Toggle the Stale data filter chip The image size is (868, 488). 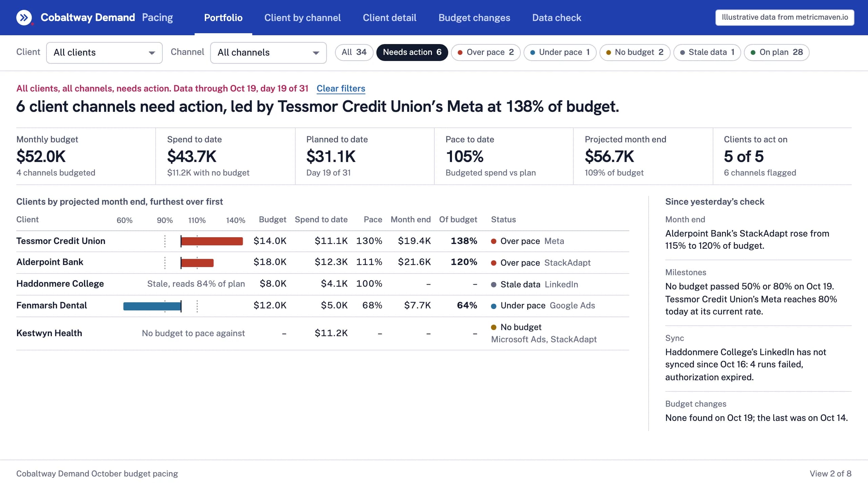[x=707, y=53]
